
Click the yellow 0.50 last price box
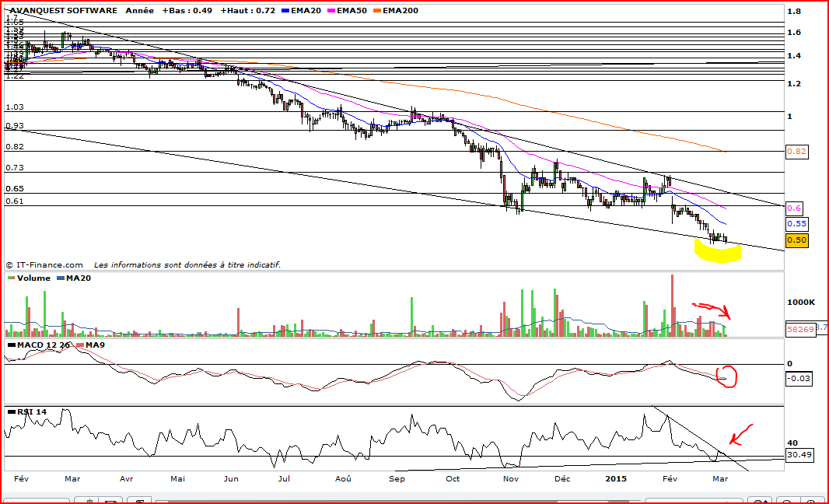[797, 240]
